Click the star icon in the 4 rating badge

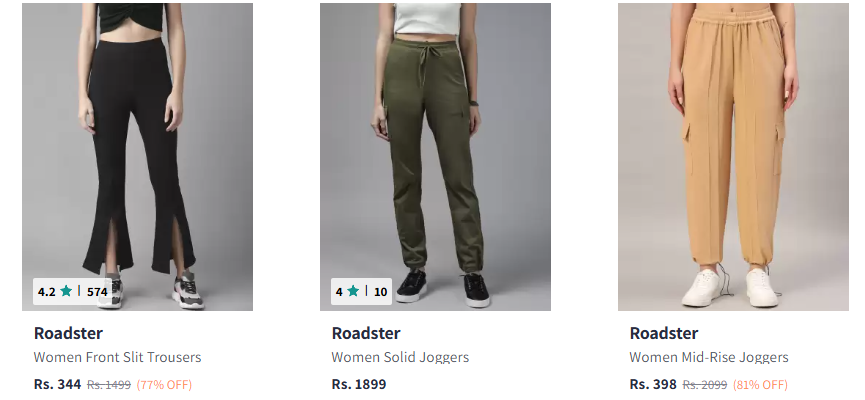coord(353,291)
